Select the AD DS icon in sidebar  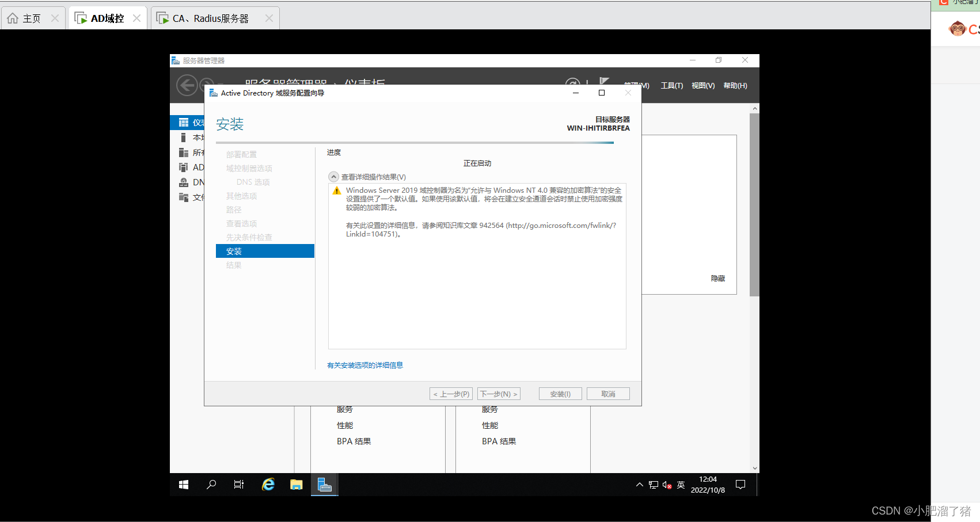coord(184,167)
